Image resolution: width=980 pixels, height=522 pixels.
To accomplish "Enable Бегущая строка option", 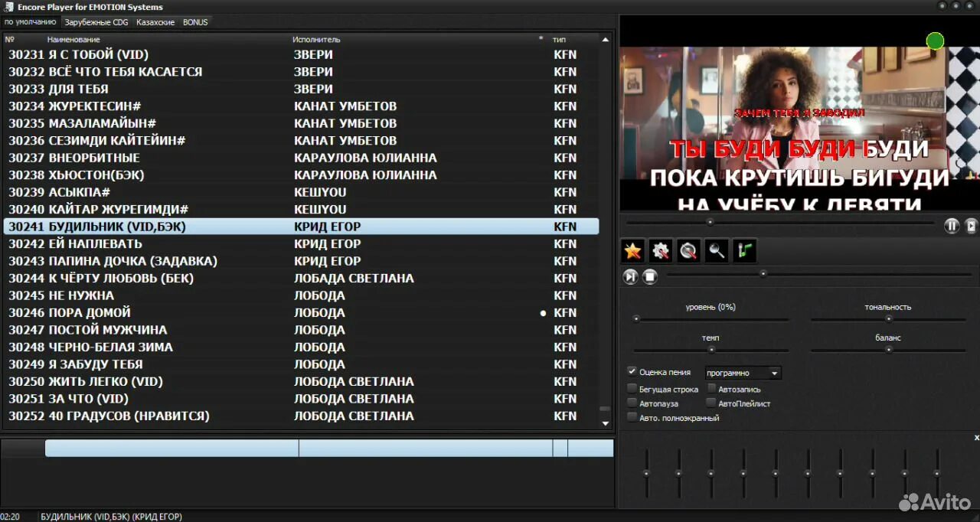I will [x=632, y=389].
